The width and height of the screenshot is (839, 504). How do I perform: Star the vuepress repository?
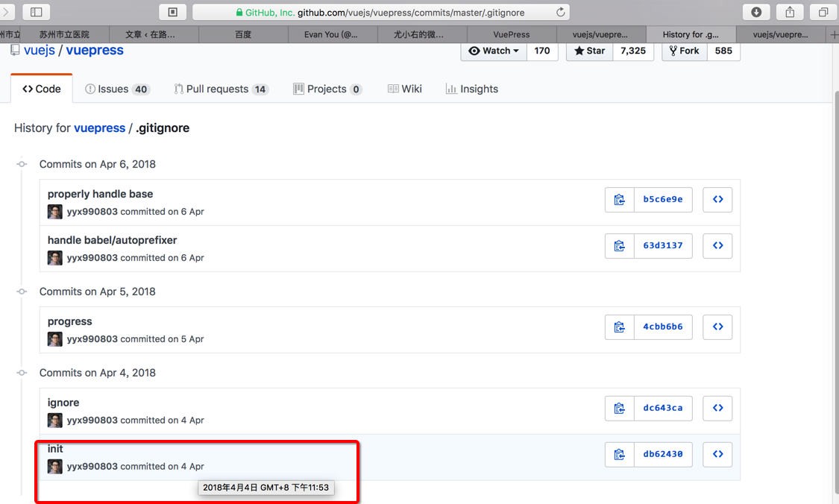pyautogui.click(x=589, y=51)
